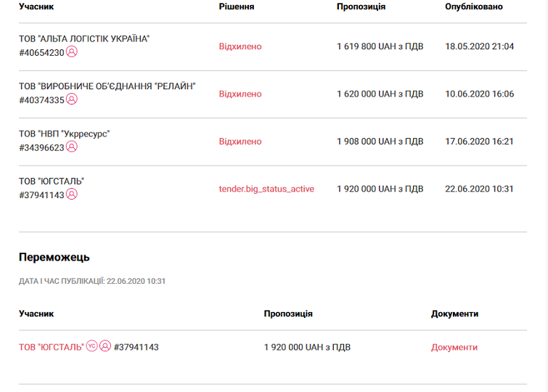The image size is (548, 392).
Task: Open the Відхилено status for АЛЬТА ЛОГІСТІК УКРАЇНА
Action: coord(240,46)
